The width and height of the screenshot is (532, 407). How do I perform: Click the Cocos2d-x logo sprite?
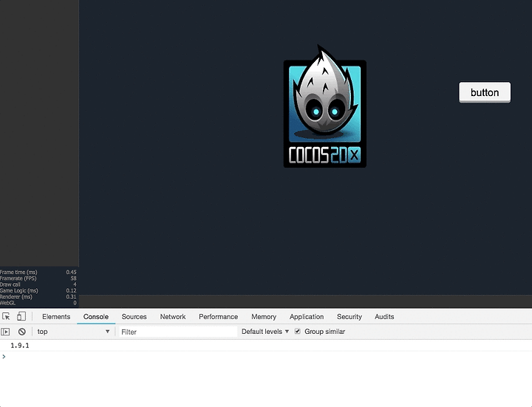point(324,106)
